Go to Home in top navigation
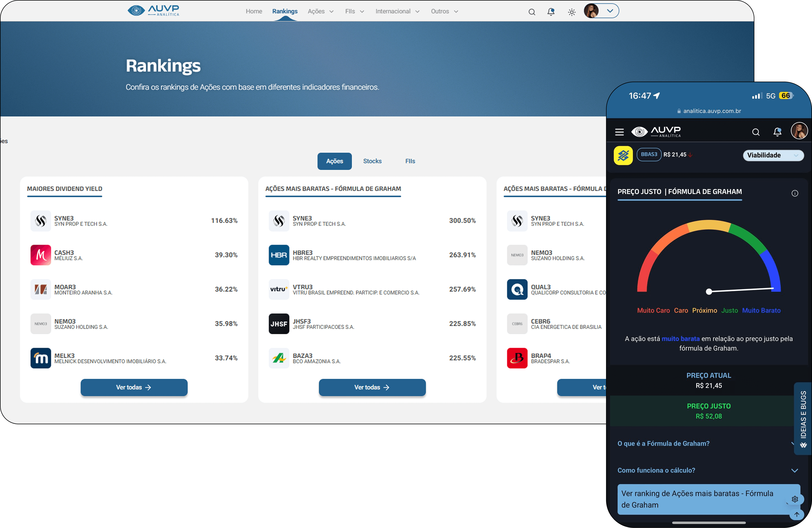The height and width of the screenshot is (528, 812). coord(254,11)
